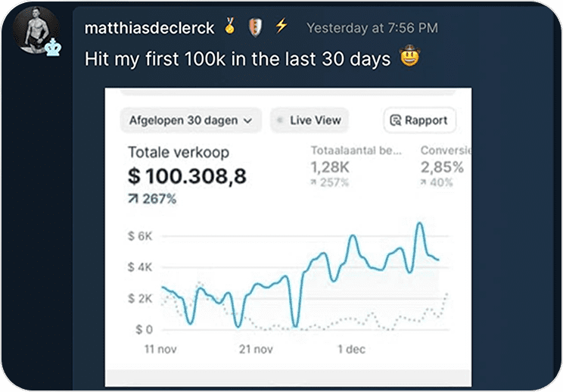563x392 pixels.
Task: Select the Totale verkoop metric
Action: [187, 174]
